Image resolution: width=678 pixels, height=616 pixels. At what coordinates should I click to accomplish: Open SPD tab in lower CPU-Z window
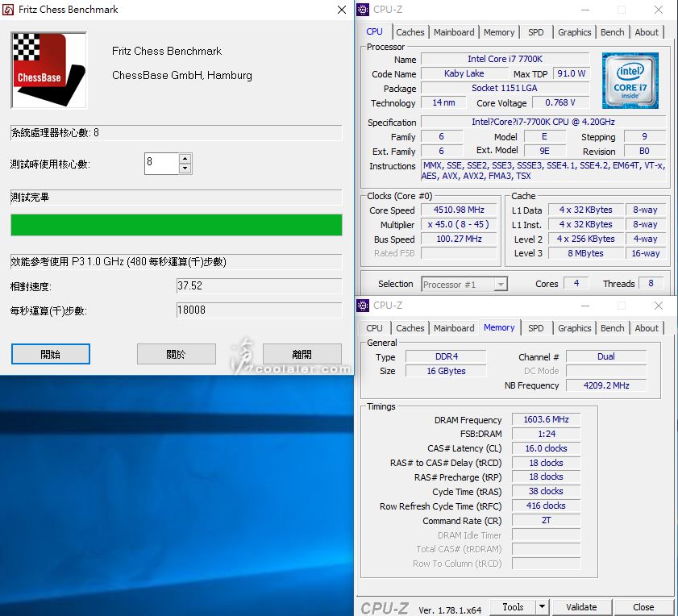[x=536, y=328]
